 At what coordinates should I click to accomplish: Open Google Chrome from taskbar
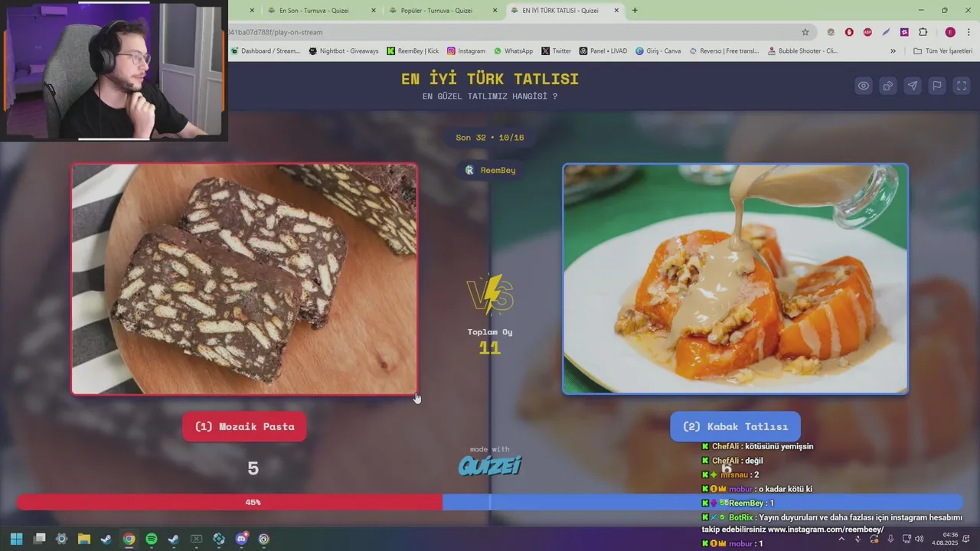pos(129,539)
